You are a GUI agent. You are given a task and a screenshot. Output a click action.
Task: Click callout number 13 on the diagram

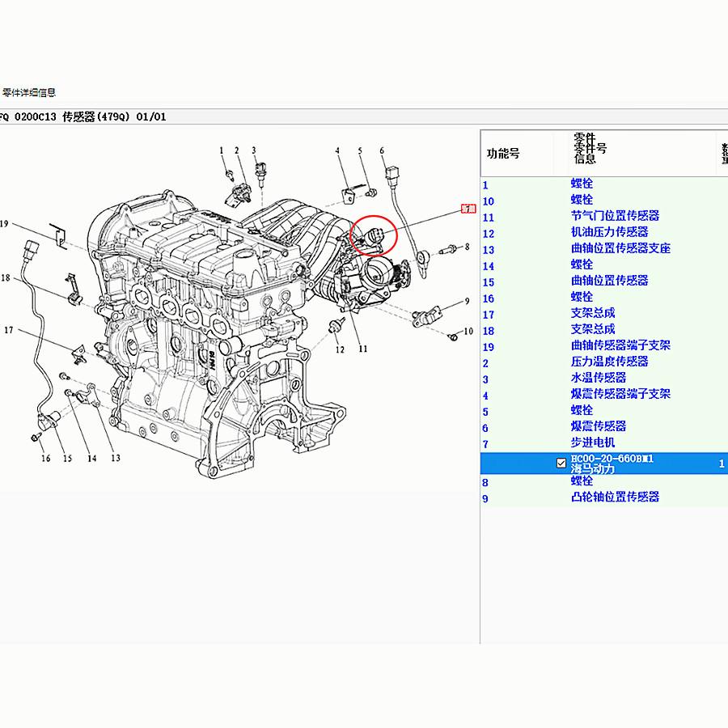click(116, 459)
